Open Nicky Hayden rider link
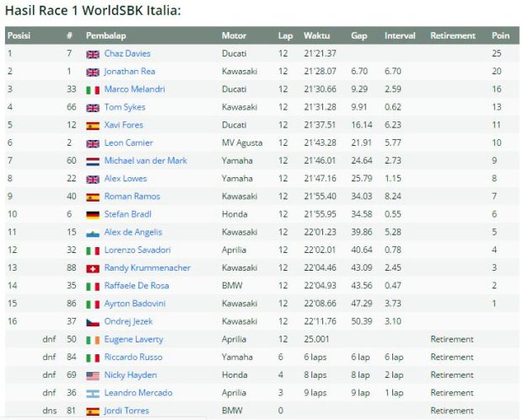The height and width of the screenshot is (420, 523). [x=131, y=375]
